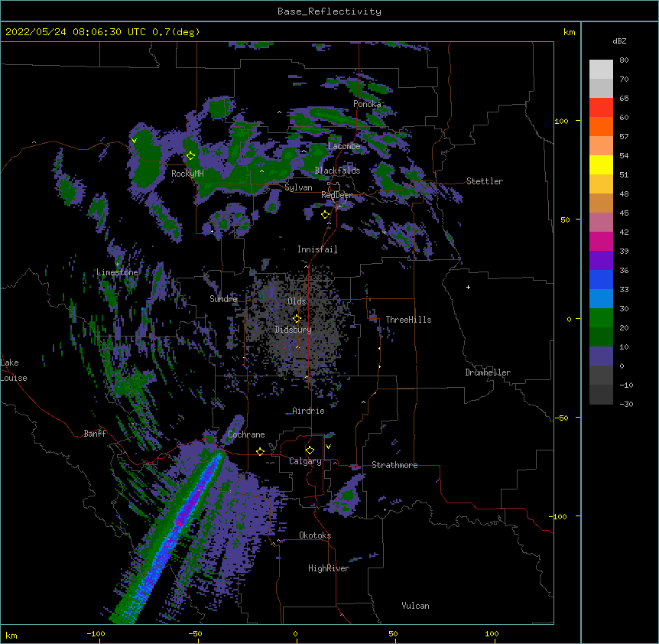This screenshot has width=659, height=644.
Task: Click the 65 value in the dBZ legend
Action: click(624, 99)
